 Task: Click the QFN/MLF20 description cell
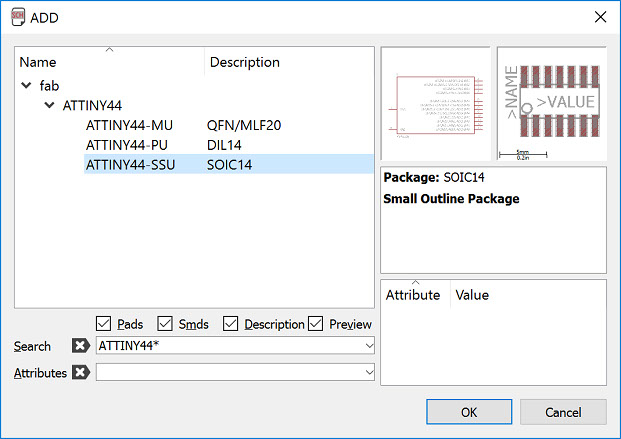[x=244, y=125]
